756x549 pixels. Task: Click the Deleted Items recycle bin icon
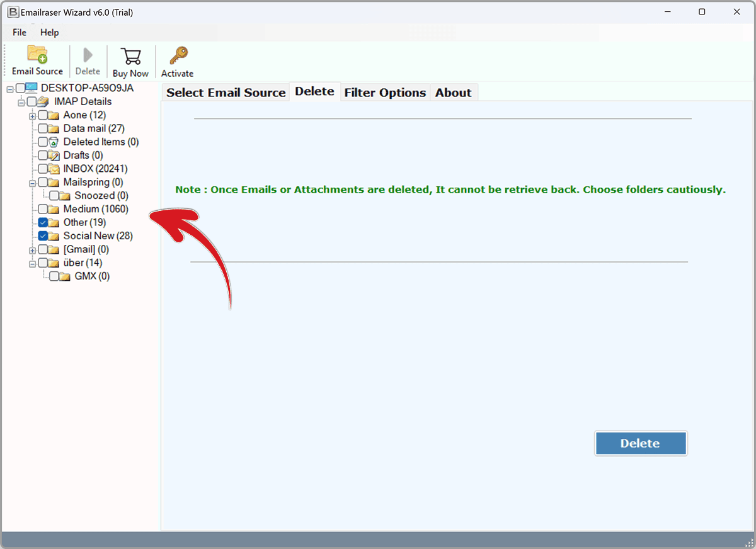click(x=55, y=142)
